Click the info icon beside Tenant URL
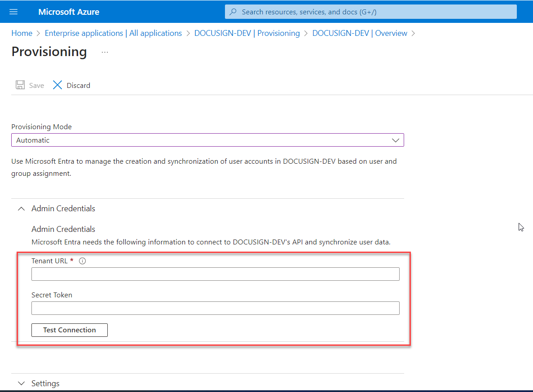Screen dimensions: 533x392 coord(82,261)
